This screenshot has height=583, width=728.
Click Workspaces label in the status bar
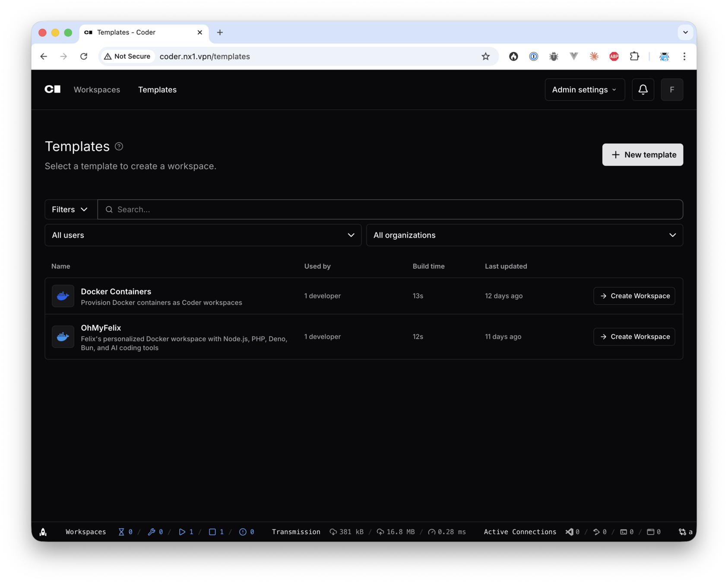(85, 532)
